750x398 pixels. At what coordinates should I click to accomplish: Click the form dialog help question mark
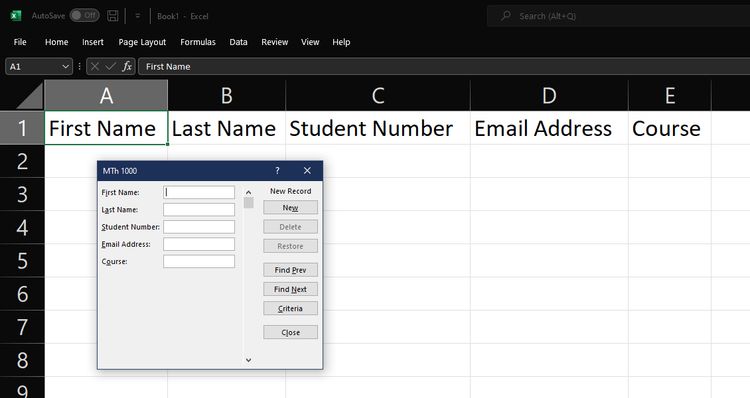pos(277,171)
